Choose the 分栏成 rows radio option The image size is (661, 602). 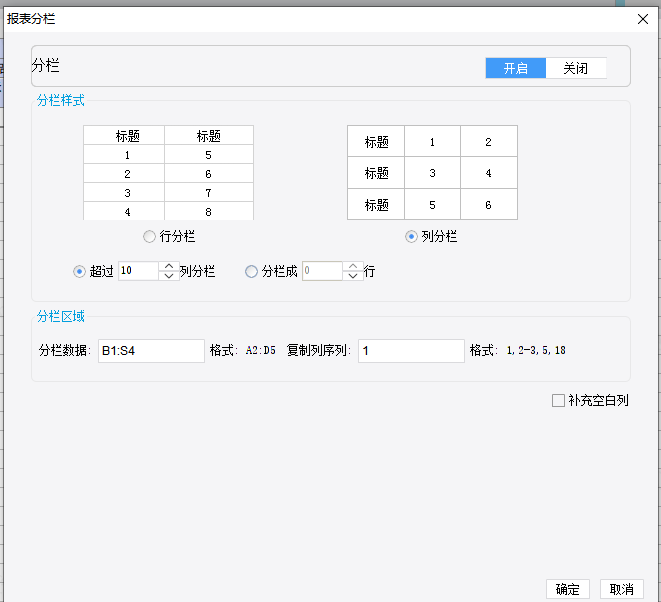pyautogui.click(x=251, y=271)
